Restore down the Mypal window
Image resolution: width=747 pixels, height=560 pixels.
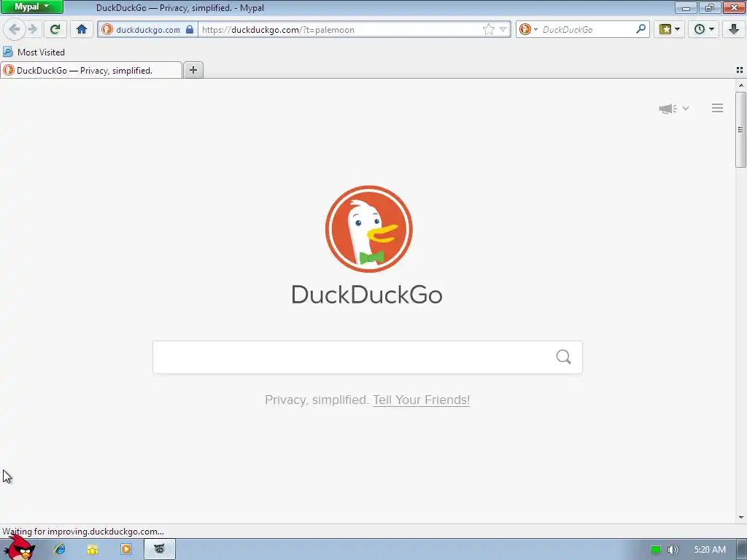[710, 7]
